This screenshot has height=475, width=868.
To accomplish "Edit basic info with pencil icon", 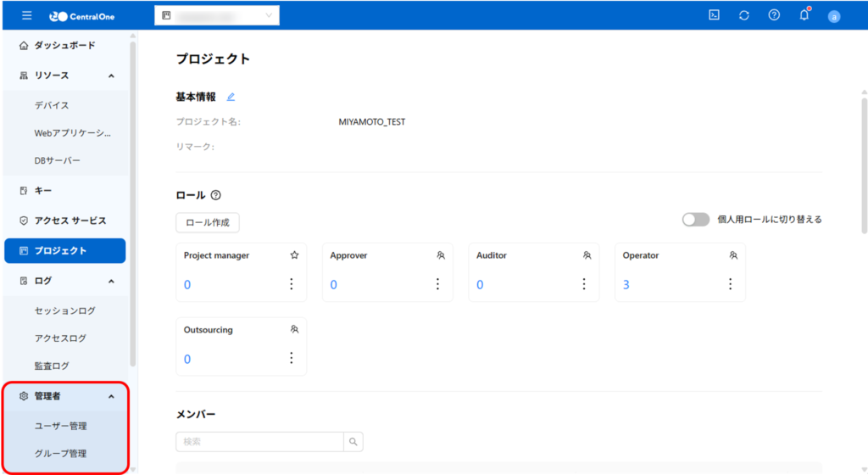I will (231, 97).
